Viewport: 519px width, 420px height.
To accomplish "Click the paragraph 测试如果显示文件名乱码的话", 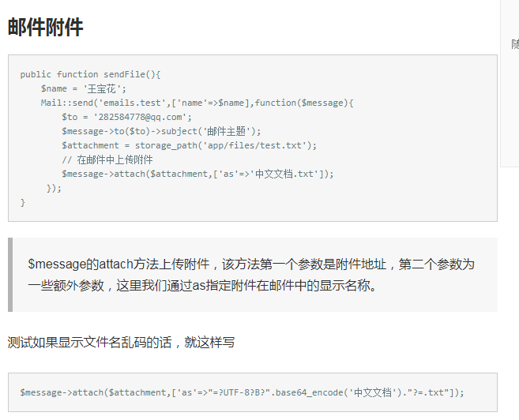I will [121, 343].
